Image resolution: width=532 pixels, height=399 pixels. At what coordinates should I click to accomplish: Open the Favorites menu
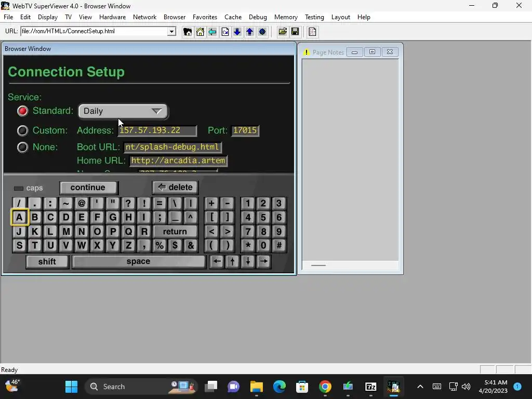click(x=205, y=17)
